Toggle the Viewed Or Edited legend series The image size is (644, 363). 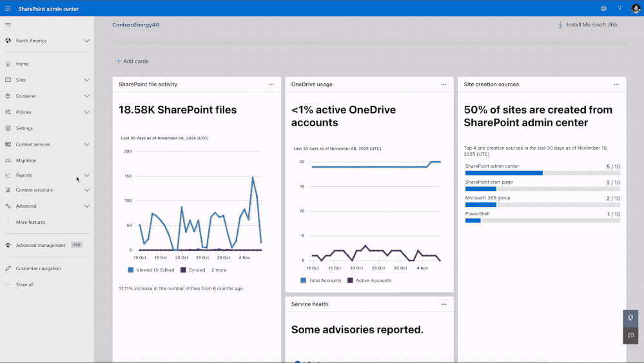pyautogui.click(x=151, y=270)
